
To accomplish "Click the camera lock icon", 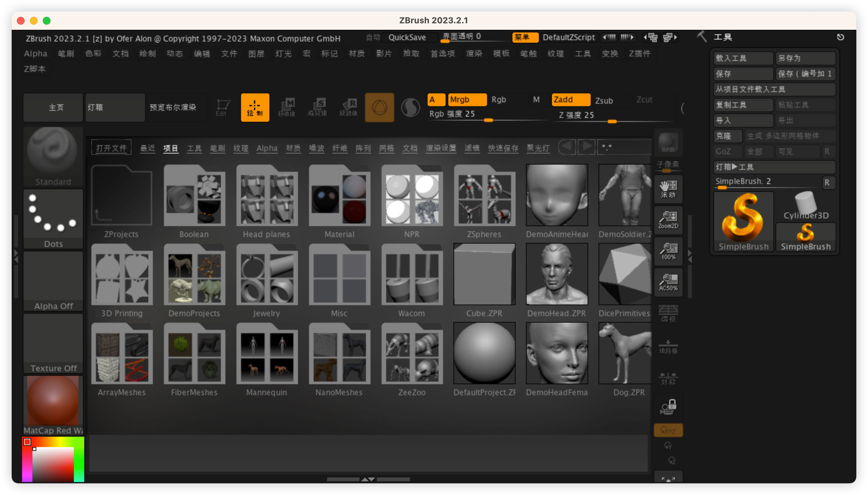I will 668,407.
